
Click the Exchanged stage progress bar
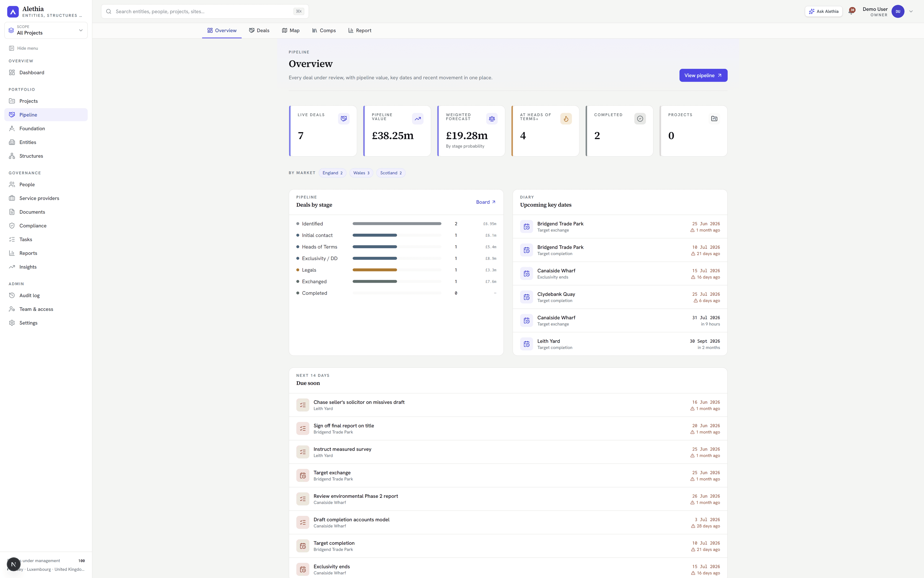click(x=375, y=281)
